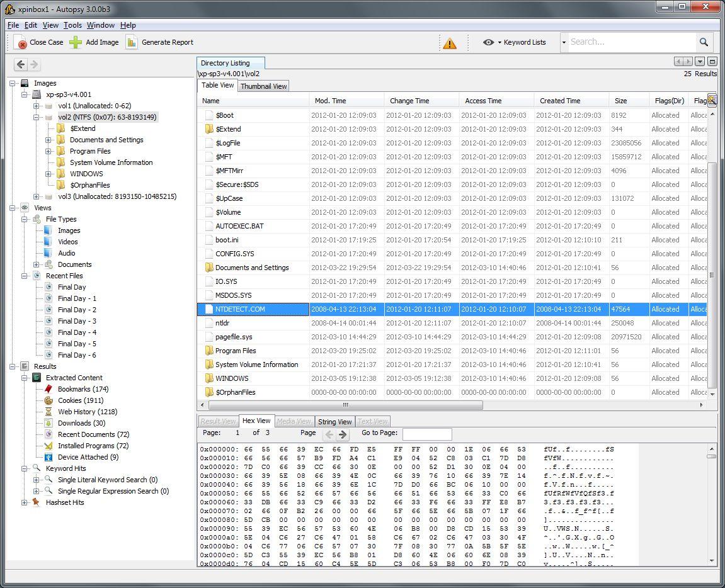Collapse the Images tree node
Screen dimensions: 725x588
tap(13, 83)
